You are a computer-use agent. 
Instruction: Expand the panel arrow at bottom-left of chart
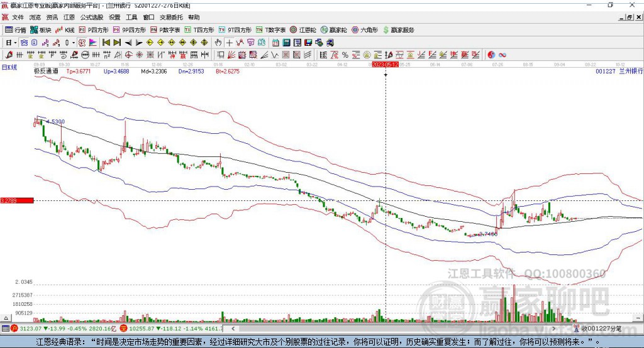[6, 318]
